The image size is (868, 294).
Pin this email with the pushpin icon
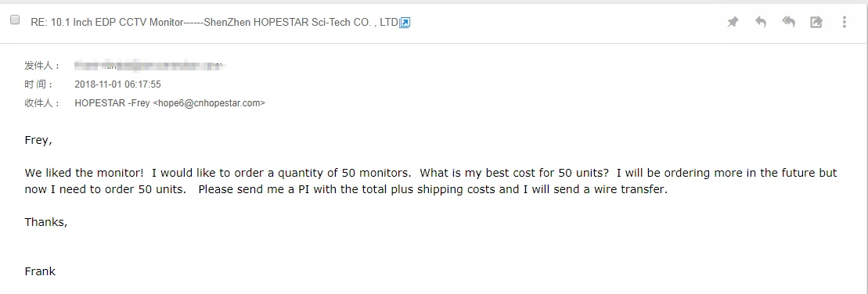tap(733, 22)
